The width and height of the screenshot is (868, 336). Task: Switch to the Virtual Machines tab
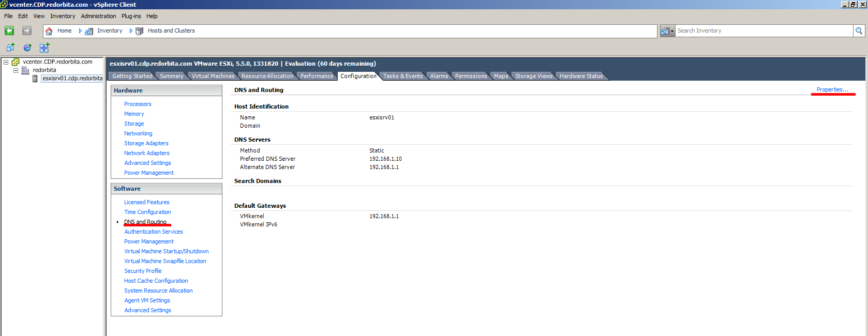click(x=213, y=76)
